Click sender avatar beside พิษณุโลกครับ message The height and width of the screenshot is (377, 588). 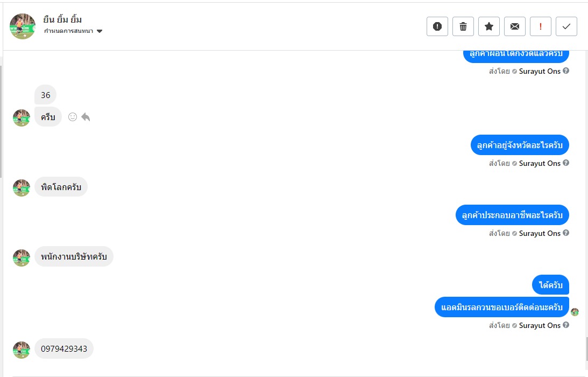pos(22,187)
